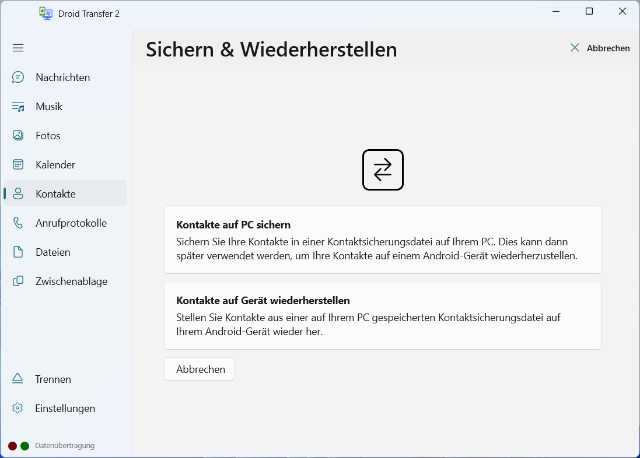Open Kalender section
This screenshot has width=640, height=458.
coord(65,165)
